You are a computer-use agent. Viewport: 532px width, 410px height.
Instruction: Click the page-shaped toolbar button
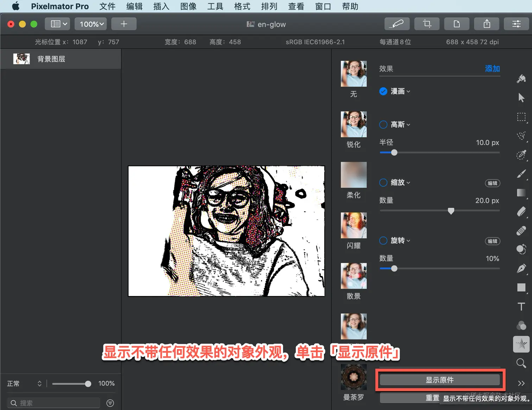[457, 24]
